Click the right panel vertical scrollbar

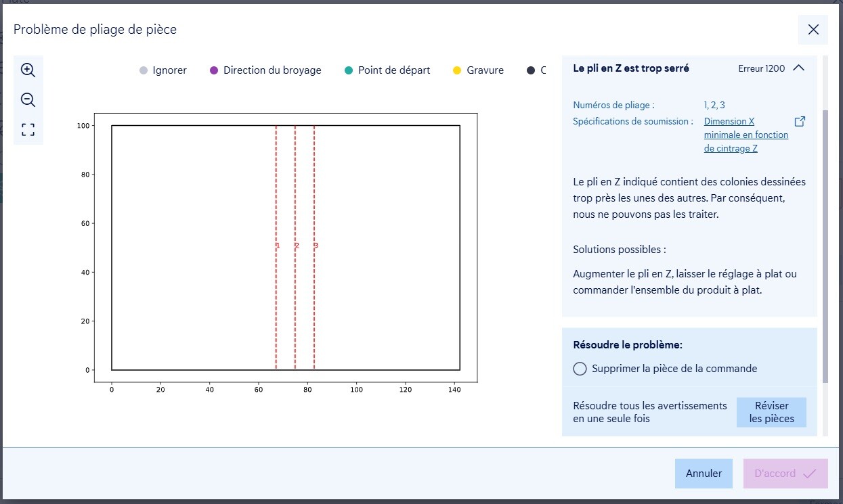pyautogui.click(x=825, y=244)
